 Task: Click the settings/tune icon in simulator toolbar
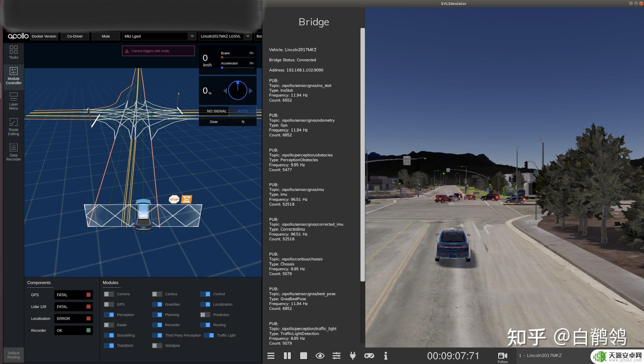(336, 355)
